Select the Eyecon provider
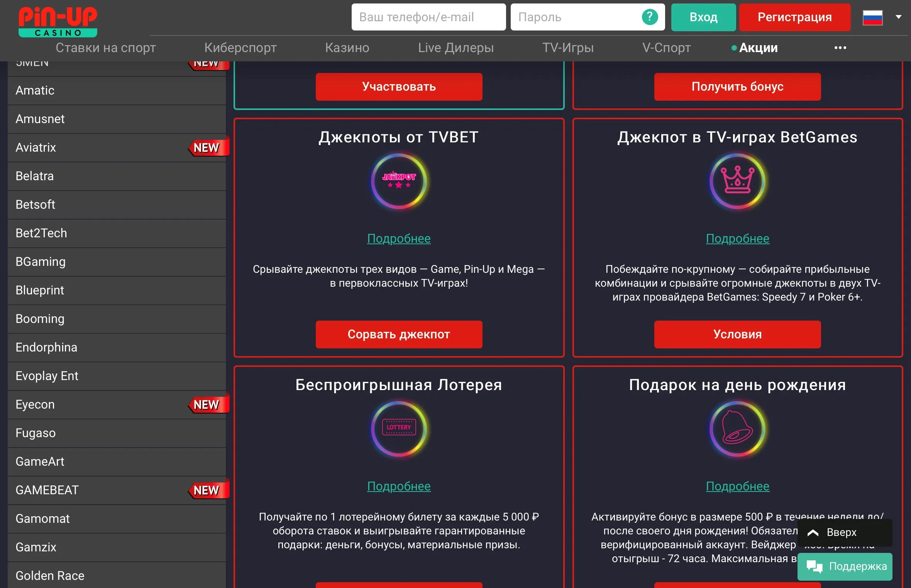 (x=117, y=404)
